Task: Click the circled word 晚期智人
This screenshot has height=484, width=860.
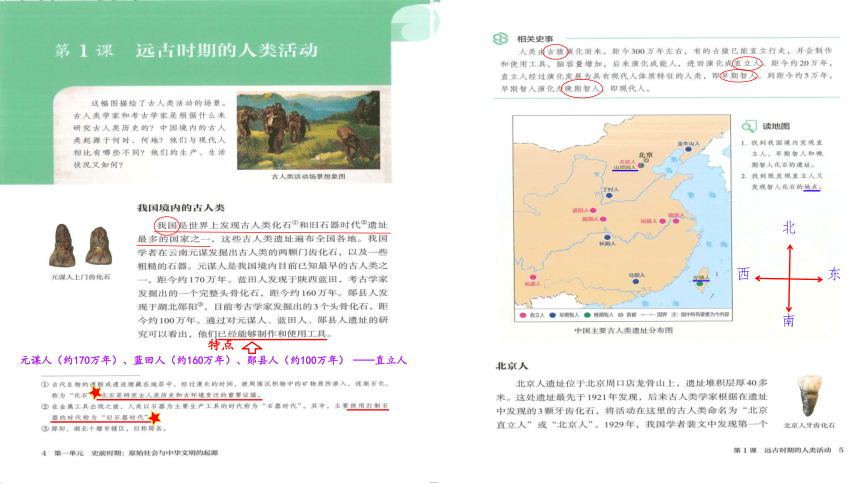Action: point(582,88)
